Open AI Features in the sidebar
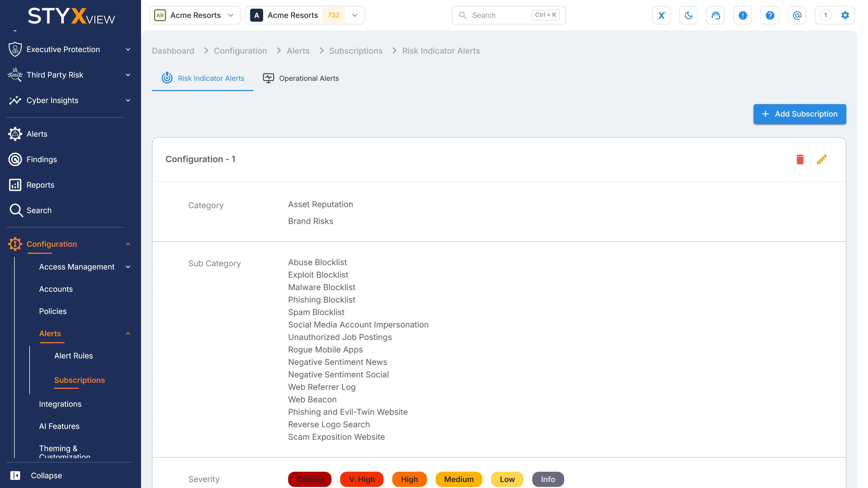This screenshot has height=488, width=868. (59, 426)
